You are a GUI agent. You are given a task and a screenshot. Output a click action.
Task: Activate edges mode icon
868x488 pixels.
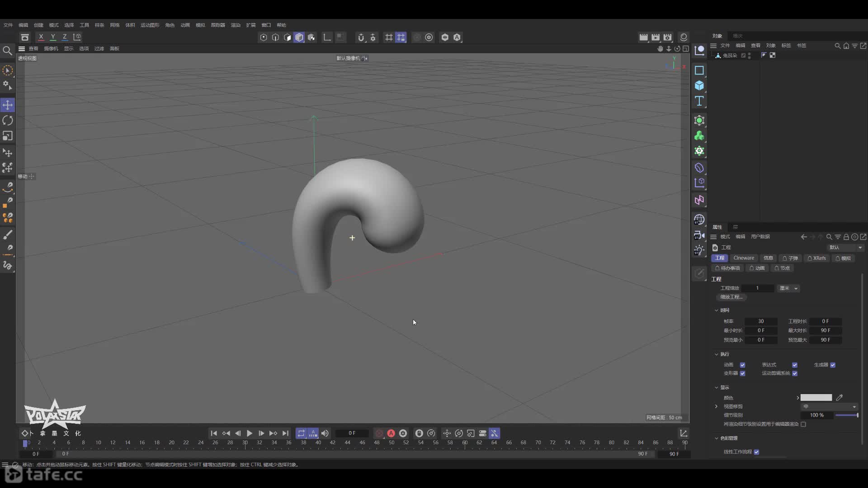click(x=275, y=38)
